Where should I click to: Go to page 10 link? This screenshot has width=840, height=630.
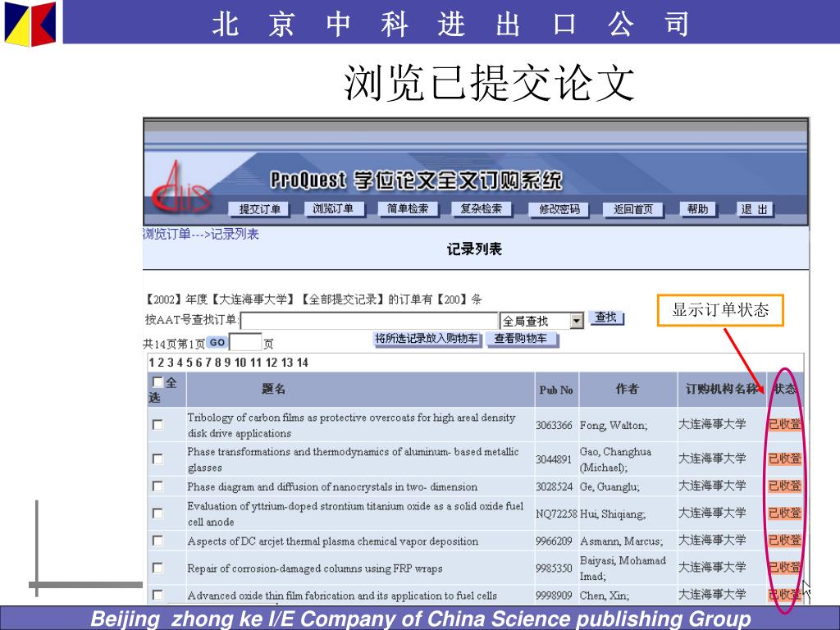pos(240,363)
